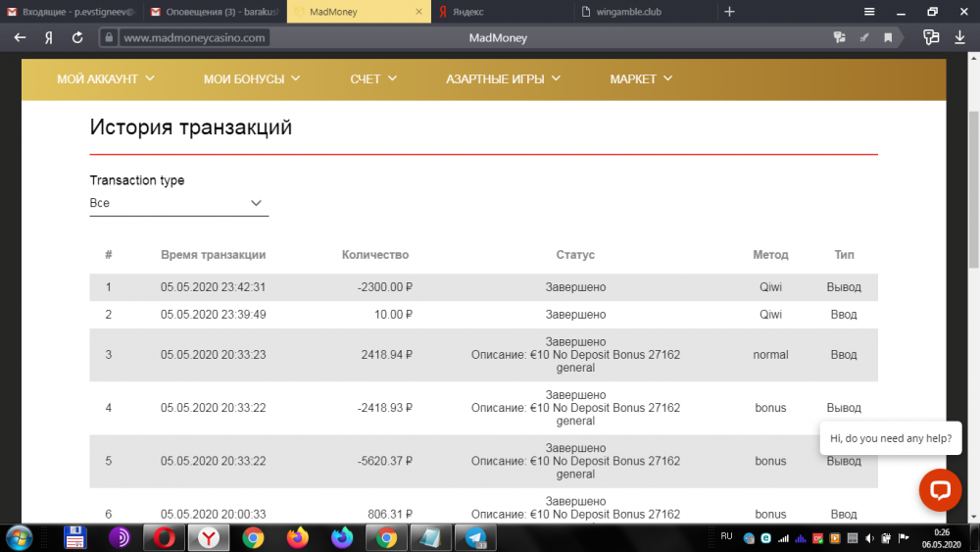This screenshot has height=552, width=980.
Task: Open the МАРКЕТ menu
Action: [x=641, y=78]
